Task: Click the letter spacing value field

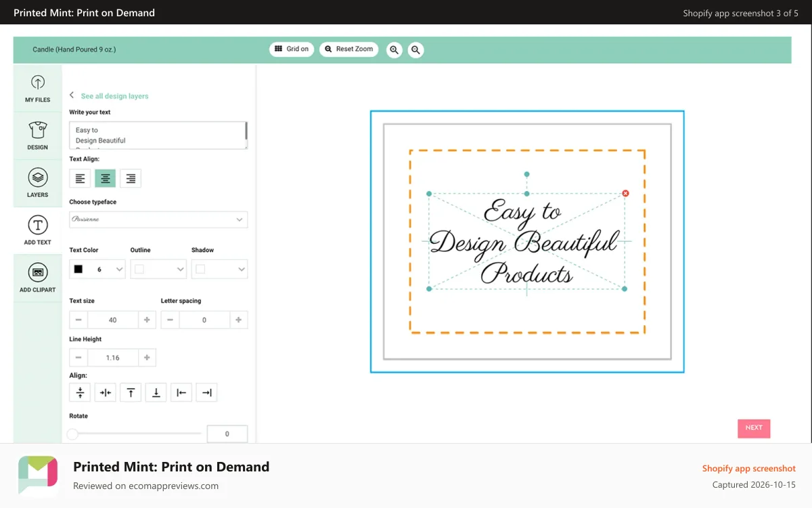Action: [x=204, y=320]
